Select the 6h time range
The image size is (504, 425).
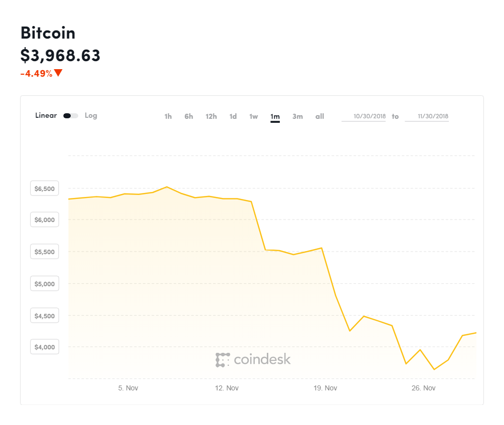click(189, 116)
